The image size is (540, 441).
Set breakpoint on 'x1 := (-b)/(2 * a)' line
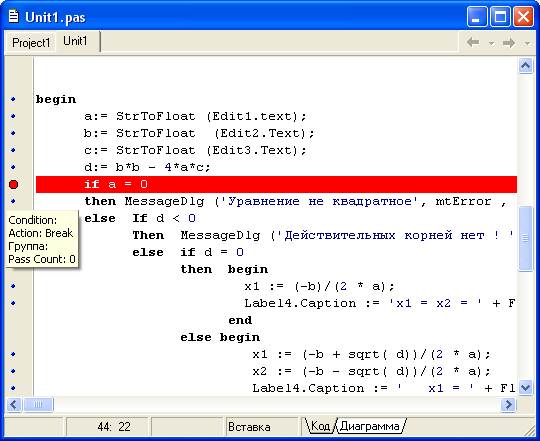tap(13, 286)
